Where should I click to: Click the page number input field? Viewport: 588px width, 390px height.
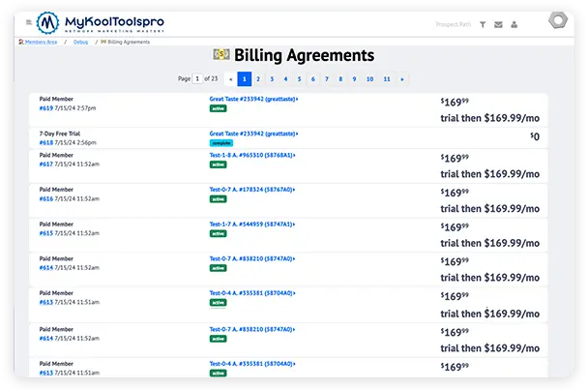tap(197, 78)
